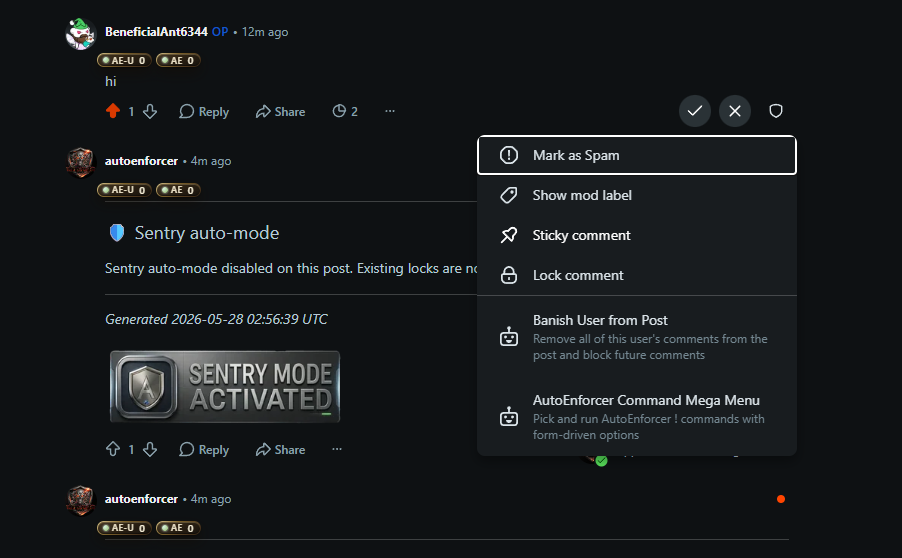This screenshot has height=558, width=902.
Task: Click AE 0 flair on BeneficialAnt6344
Action: tap(178, 60)
